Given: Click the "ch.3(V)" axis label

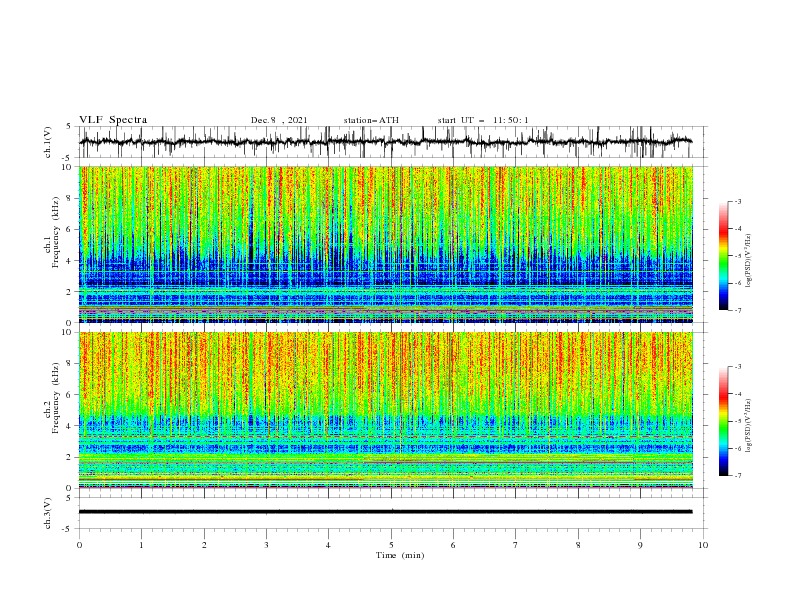Looking at the screenshot, I should coord(48,513).
